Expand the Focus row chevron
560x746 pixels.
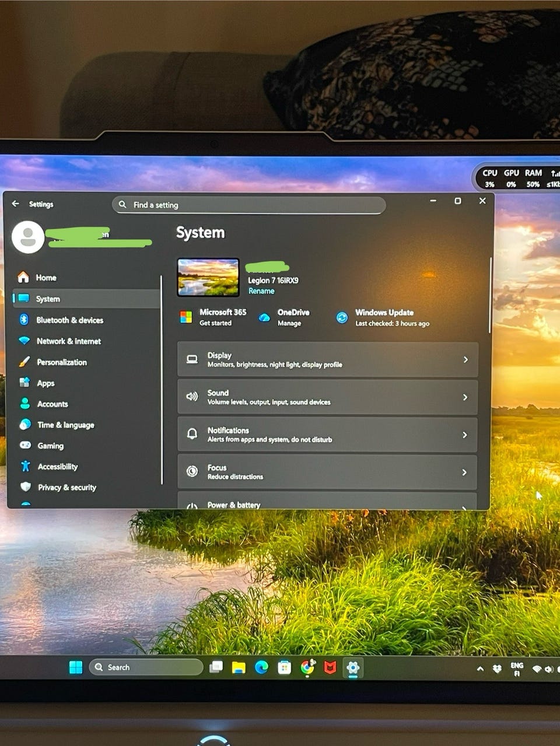point(464,472)
